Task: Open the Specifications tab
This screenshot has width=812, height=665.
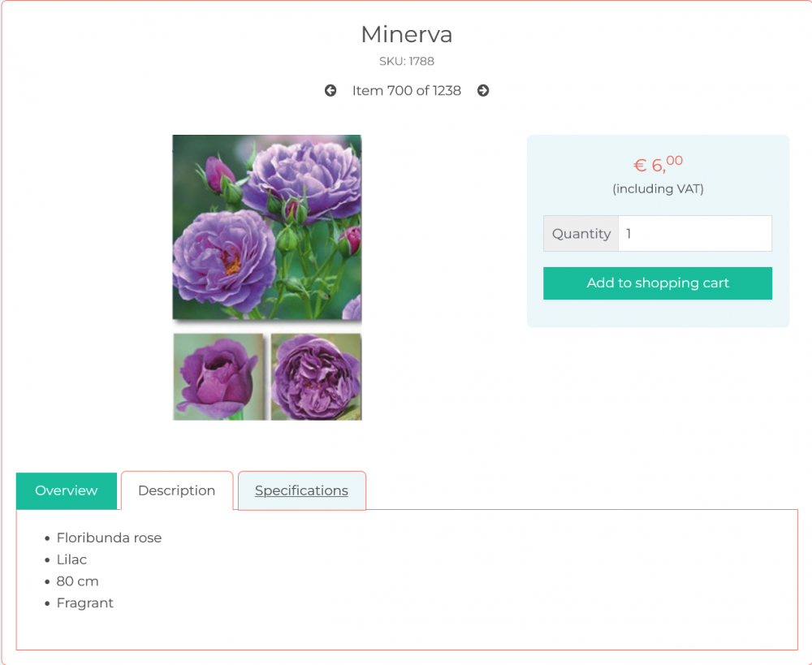Action: tap(301, 490)
